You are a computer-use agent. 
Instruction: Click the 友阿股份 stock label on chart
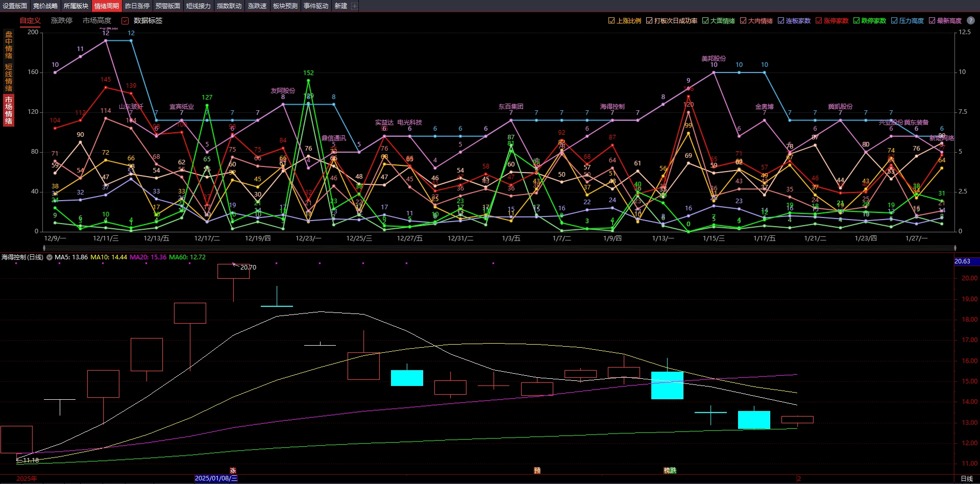(x=283, y=91)
